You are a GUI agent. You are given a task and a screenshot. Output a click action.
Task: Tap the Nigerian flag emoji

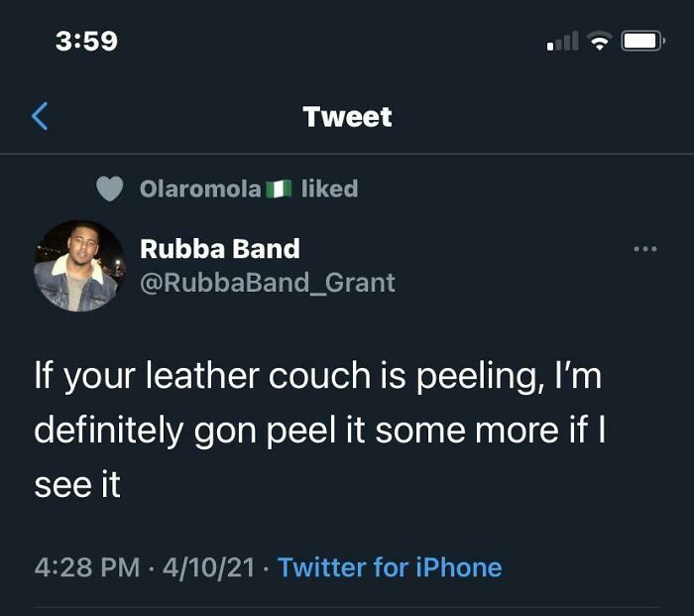[279, 188]
